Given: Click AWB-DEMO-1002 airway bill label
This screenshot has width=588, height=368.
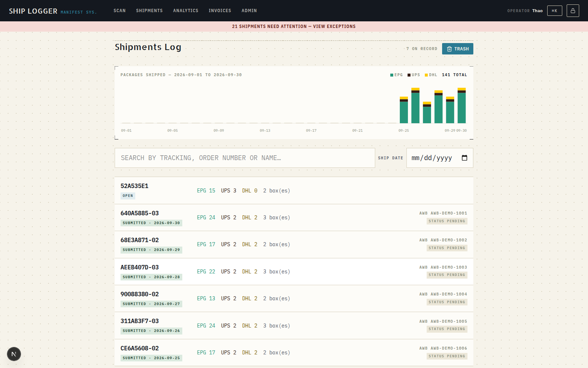Looking at the screenshot, I should [x=443, y=240].
